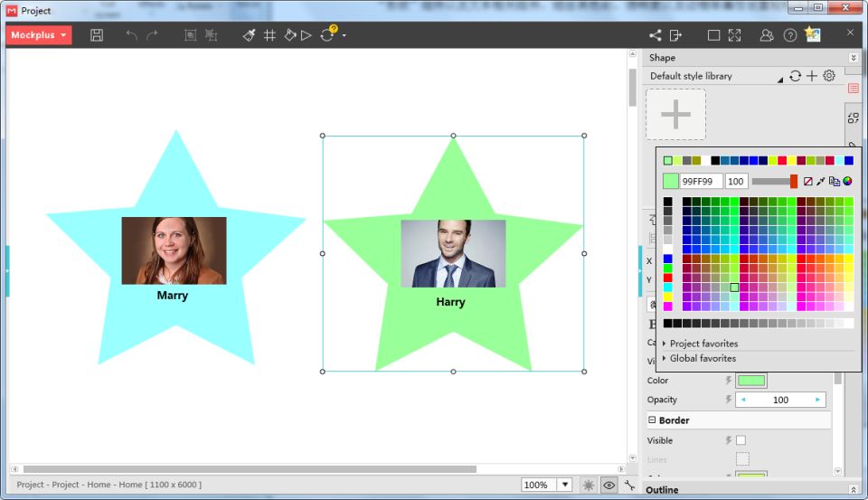This screenshot has height=500, width=868.
Task: Open the help question mark icon
Action: point(790,35)
